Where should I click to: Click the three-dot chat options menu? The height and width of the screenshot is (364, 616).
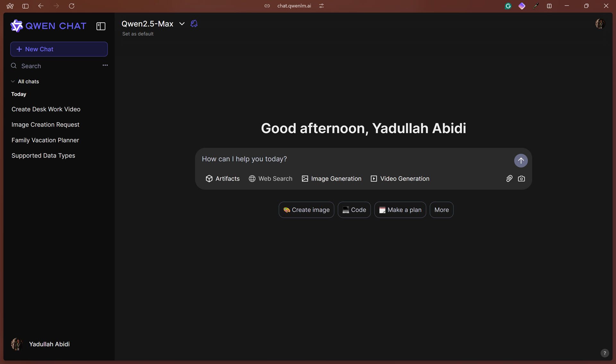point(105,65)
